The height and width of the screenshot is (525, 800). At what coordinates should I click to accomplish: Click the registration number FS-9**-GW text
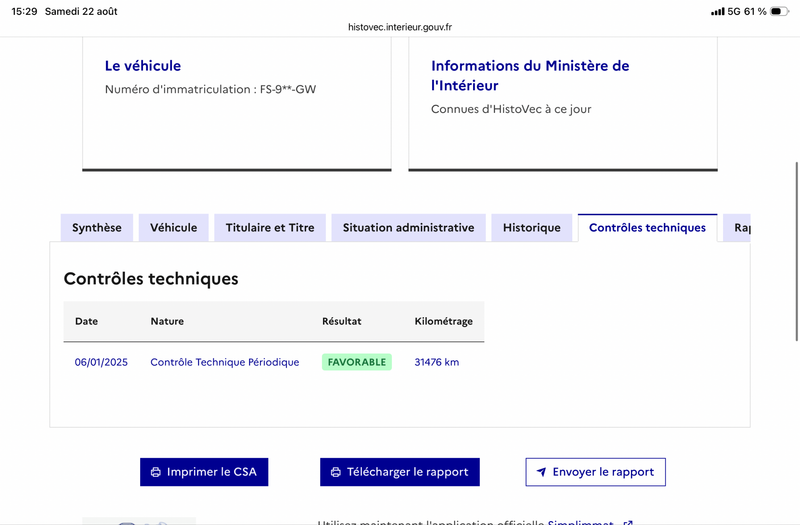point(288,89)
